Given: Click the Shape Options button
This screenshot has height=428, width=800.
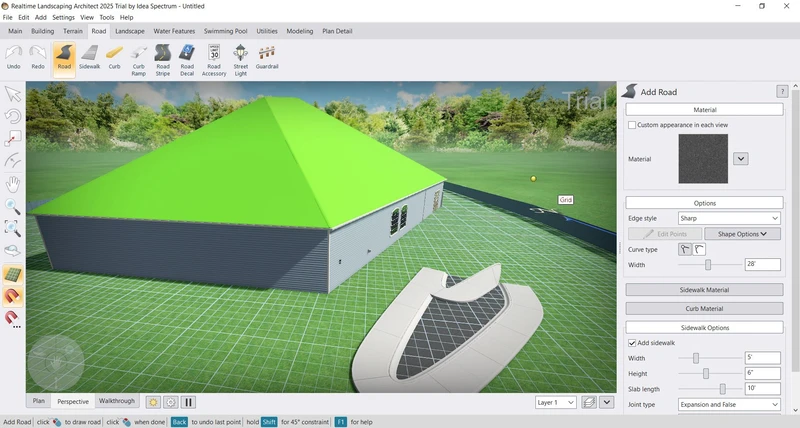Looking at the screenshot, I should [x=742, y=234].
